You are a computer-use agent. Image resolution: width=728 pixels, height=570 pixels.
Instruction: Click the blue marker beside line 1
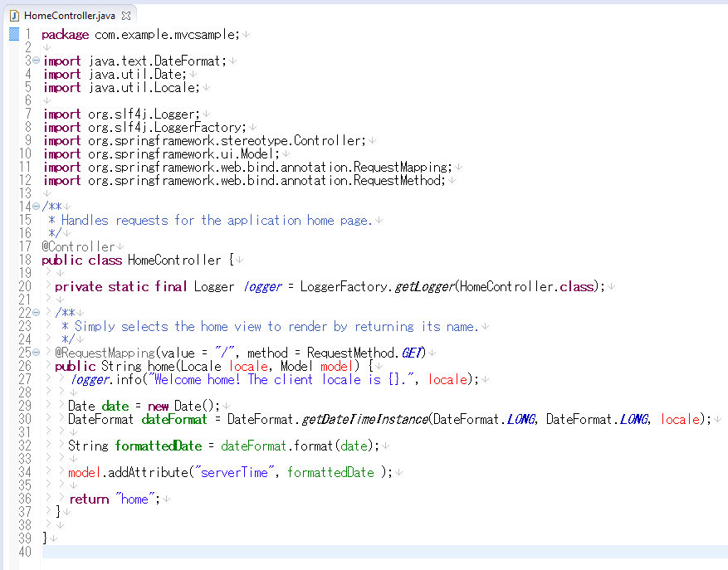click(x=14, y=34)
